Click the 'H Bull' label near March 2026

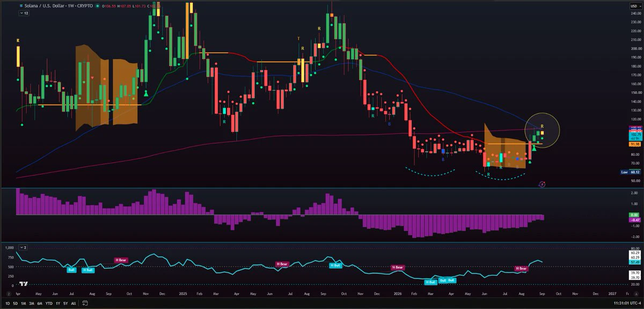(430, 282)
